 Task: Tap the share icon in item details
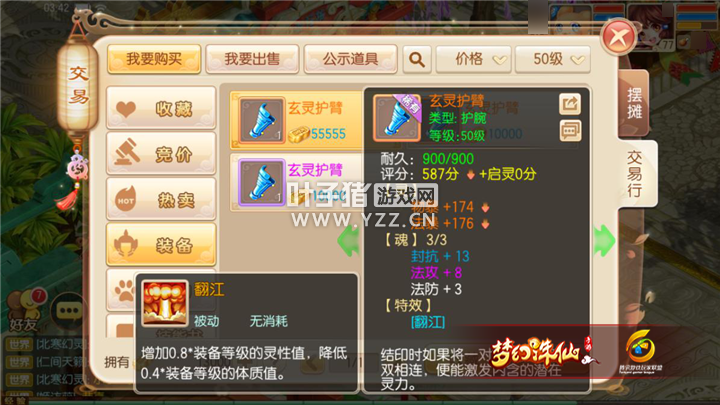570,104
